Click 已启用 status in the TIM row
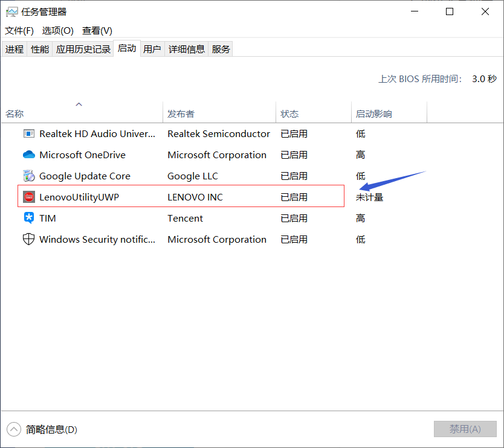 pyautogui.click(x=294, y=218)
